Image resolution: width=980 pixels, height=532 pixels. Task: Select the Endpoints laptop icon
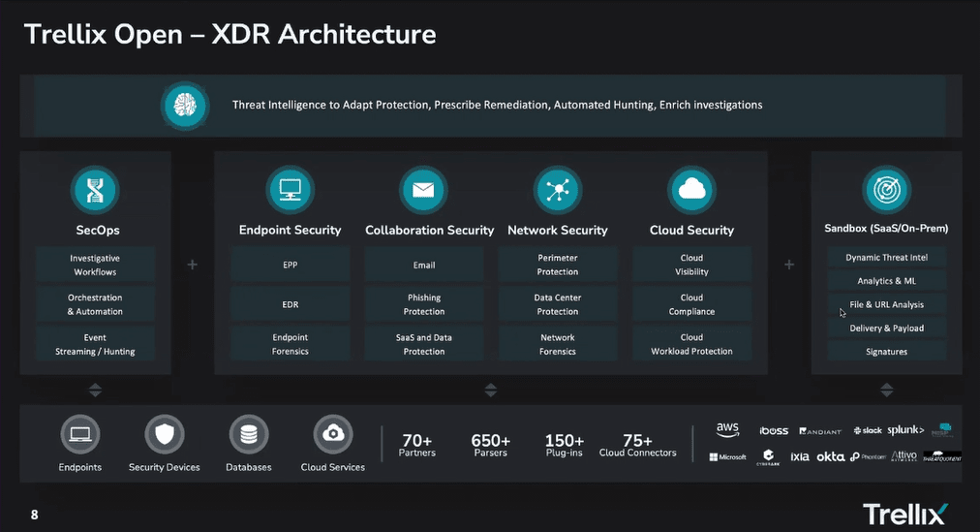tap(80, 434)
